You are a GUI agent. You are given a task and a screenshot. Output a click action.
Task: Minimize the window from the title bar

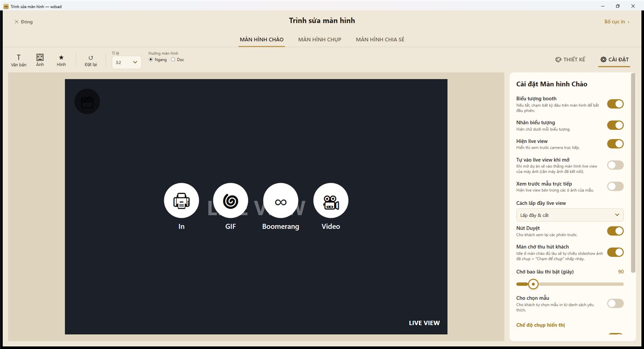click(x=603, y=6)
